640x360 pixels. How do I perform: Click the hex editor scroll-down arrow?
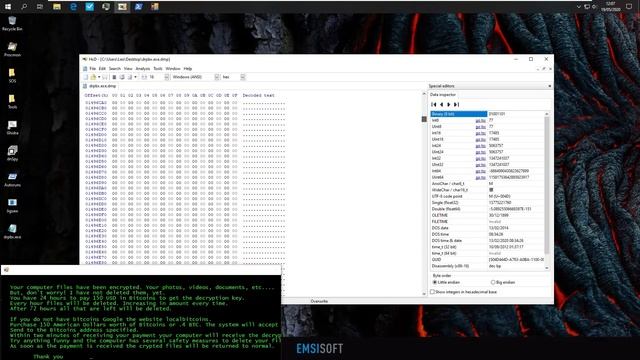point(424,293)
